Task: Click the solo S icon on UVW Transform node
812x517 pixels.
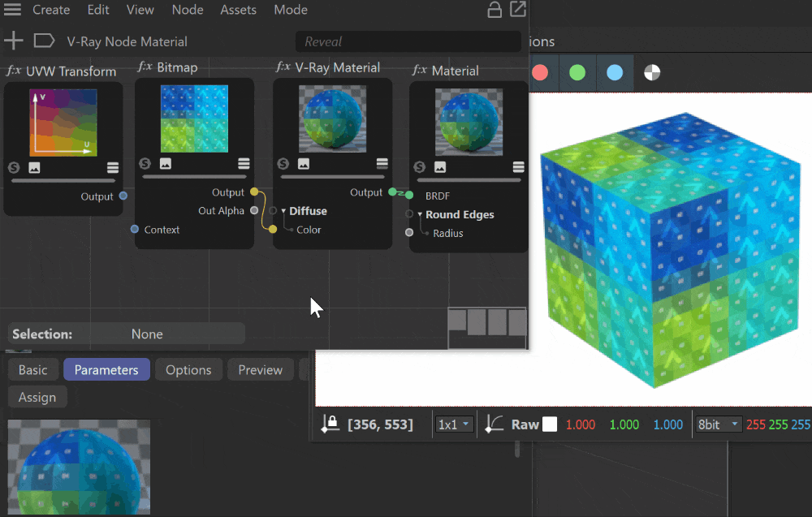Action: point(14,167)
